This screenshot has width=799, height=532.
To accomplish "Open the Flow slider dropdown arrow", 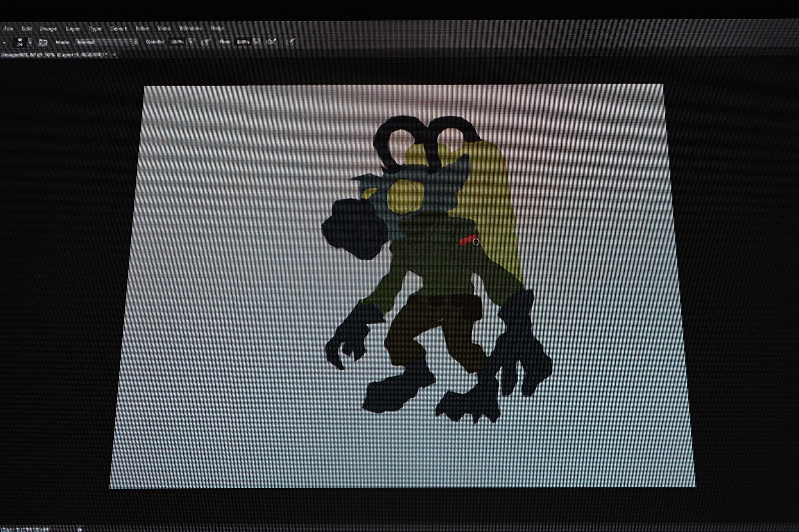I will click(x=257, y=42).
